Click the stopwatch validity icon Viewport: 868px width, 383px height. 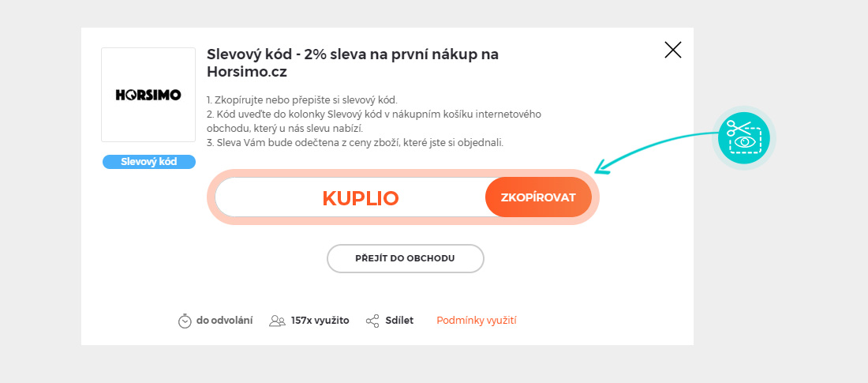[185, 321]
